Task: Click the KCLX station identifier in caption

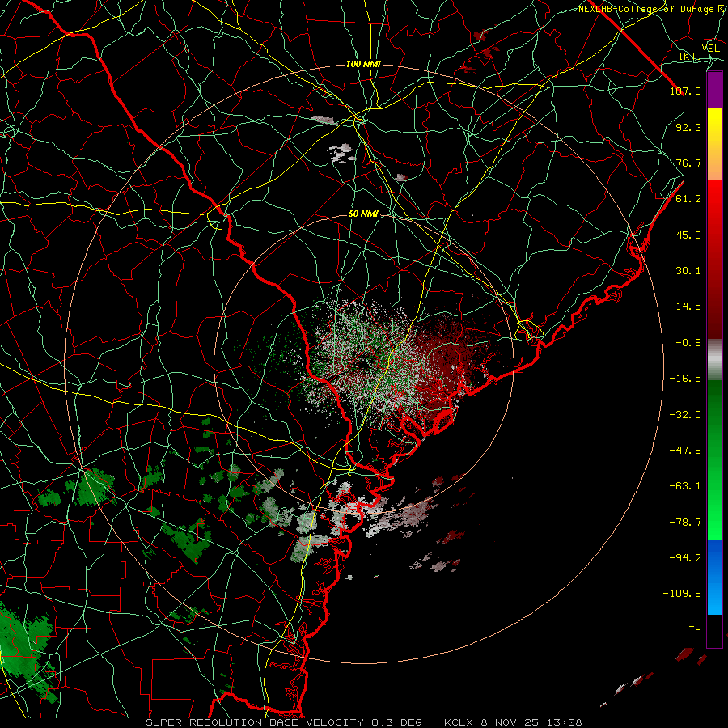Action: [460, 722]
